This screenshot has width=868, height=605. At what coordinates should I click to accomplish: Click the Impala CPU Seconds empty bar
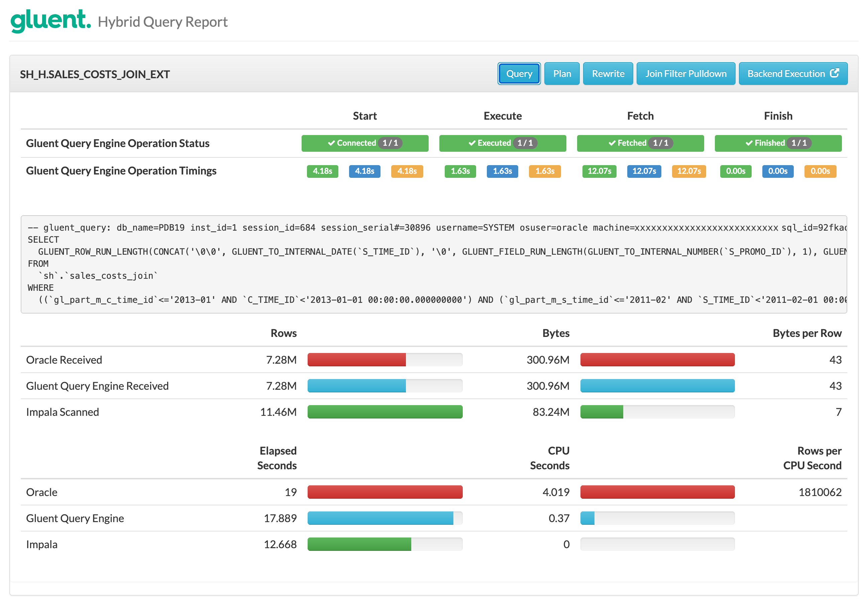[657, 544]
